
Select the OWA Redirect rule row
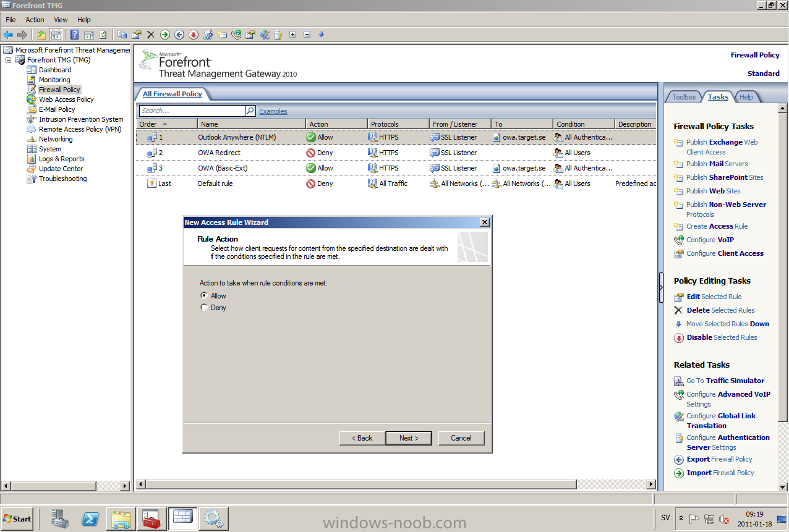point(396,153)
